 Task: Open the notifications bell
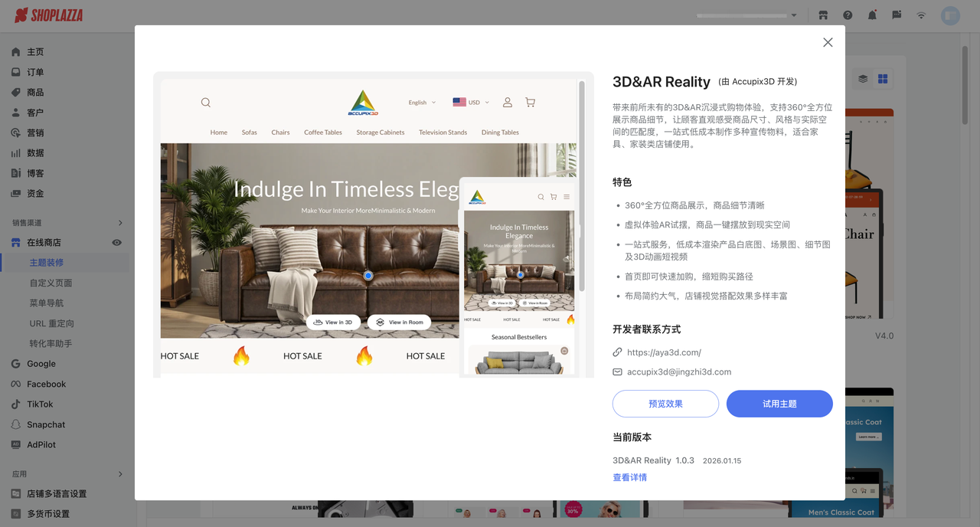coord(872,15)
